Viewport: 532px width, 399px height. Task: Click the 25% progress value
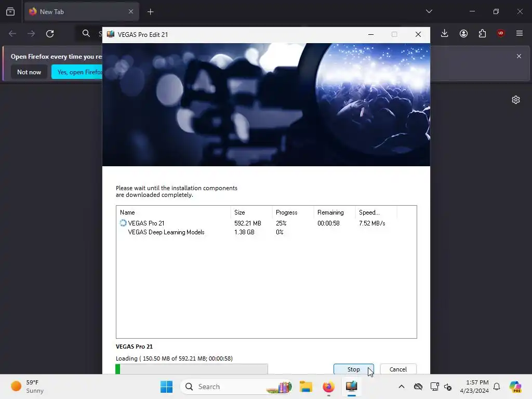(x=281, y=223)
